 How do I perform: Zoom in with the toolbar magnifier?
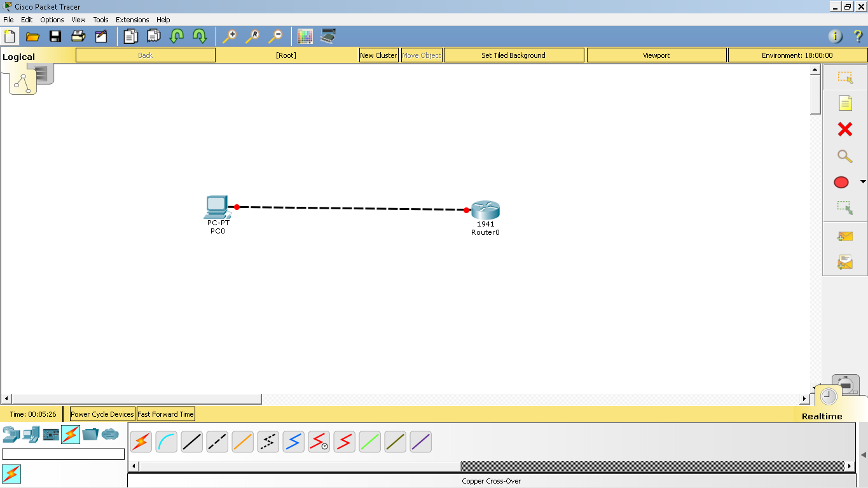pos(230,36)
